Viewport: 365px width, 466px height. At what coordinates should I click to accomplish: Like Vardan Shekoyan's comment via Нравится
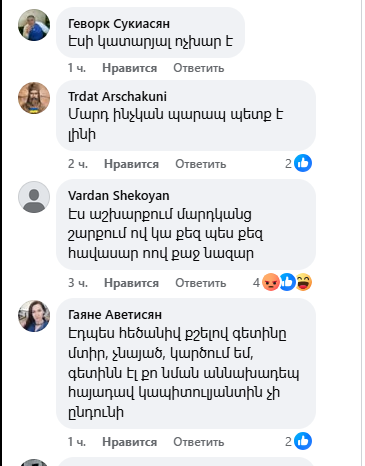tap(131, 283)
